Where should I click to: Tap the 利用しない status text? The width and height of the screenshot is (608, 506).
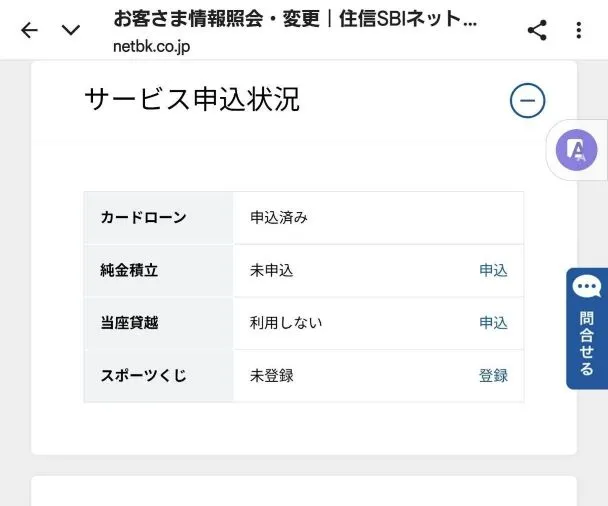tap(285, 323)
